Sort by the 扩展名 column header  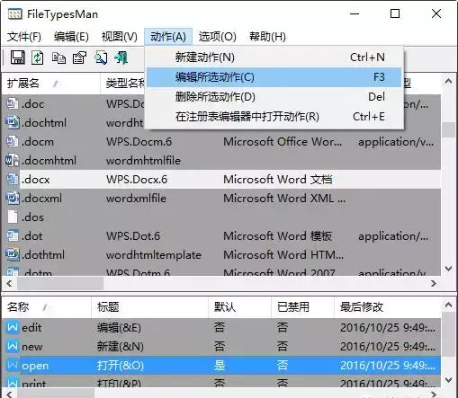[51, 83]
